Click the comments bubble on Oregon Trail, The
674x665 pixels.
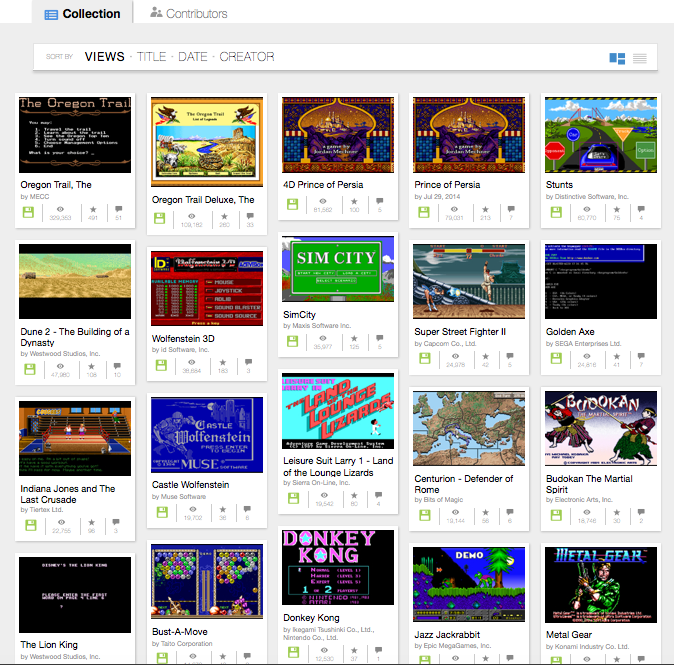[119, 209]
